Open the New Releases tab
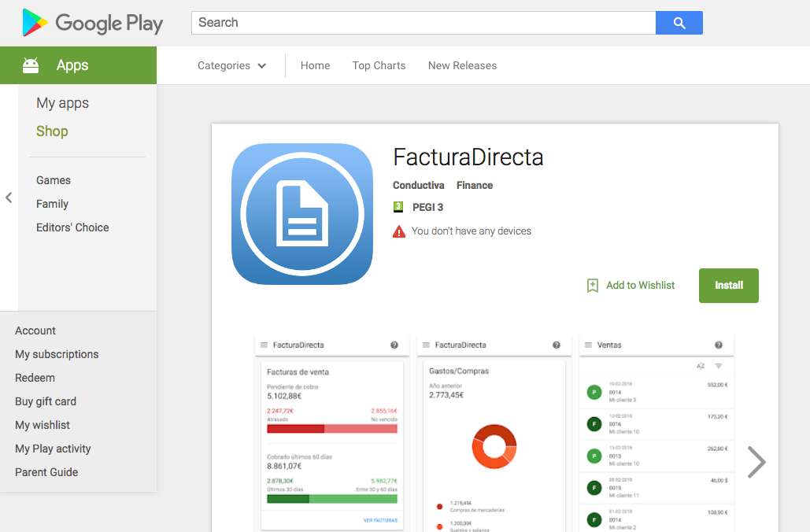Screen dimensions: 810x532 click(462, 65)
